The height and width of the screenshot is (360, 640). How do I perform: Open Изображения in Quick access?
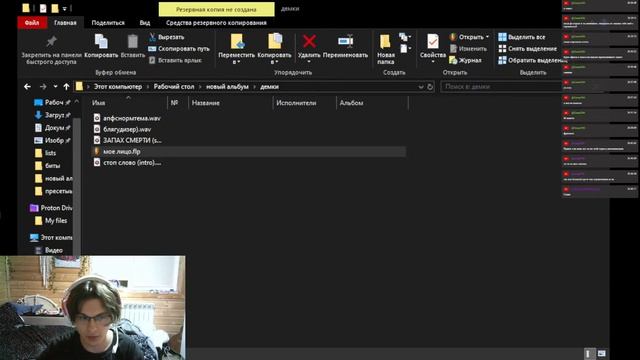click(53, 140)
